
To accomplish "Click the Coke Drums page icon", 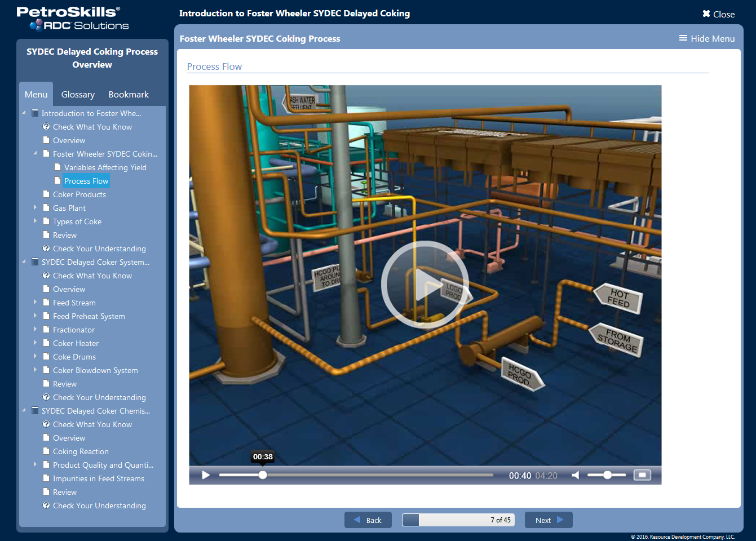I will pyautogui.click(x=46, y=356).
